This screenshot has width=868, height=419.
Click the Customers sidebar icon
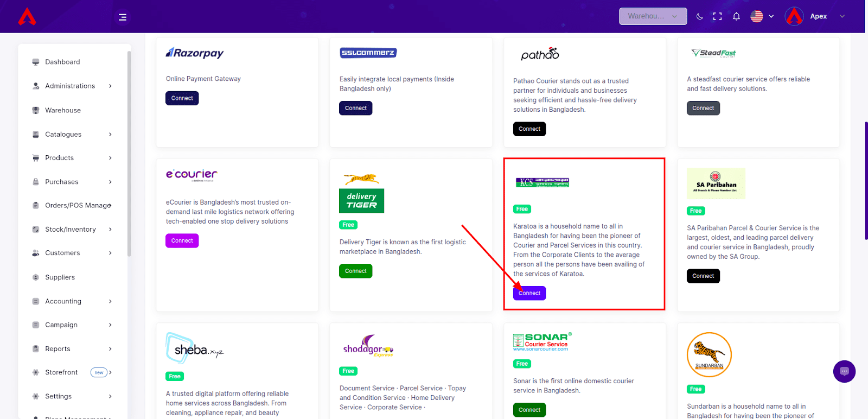pyautogui.click(x=36, y=253)
